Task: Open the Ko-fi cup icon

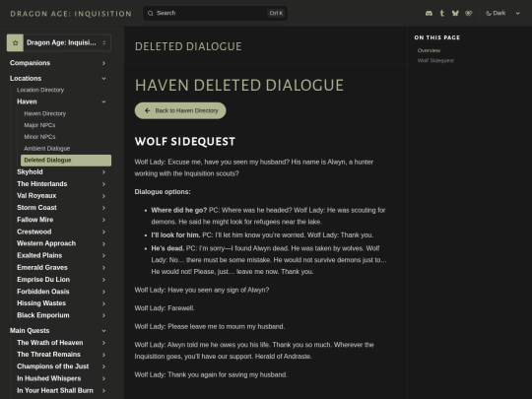Action: tap(469, 13)
